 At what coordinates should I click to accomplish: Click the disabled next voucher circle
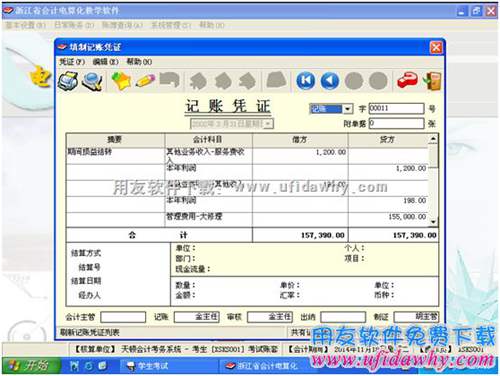tap(354, 81)
